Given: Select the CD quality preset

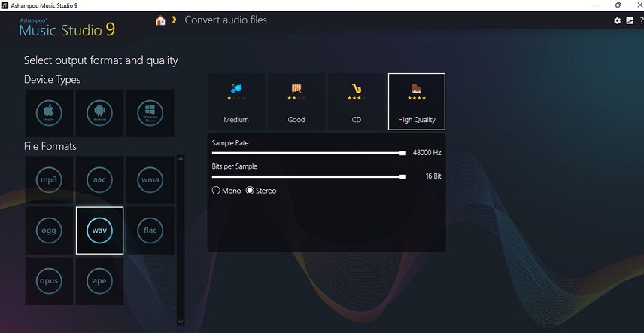Looking at the screenshot, I should click(357, 102).
